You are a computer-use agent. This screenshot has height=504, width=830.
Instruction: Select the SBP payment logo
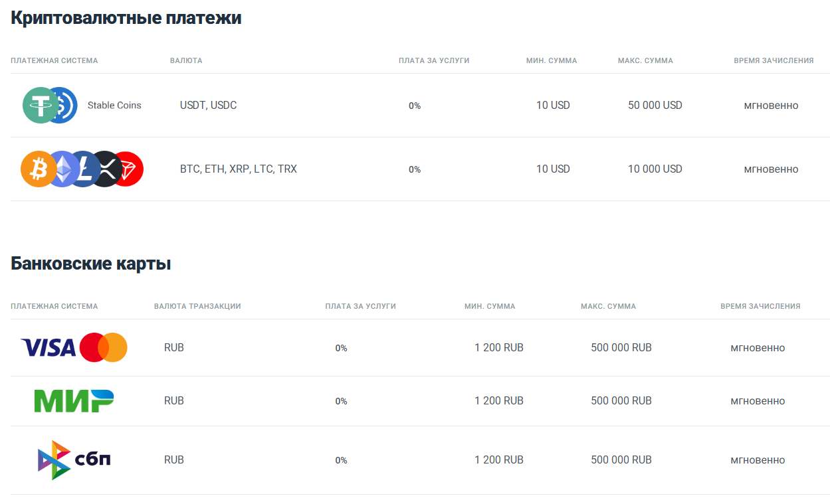(x=74, y=460)
